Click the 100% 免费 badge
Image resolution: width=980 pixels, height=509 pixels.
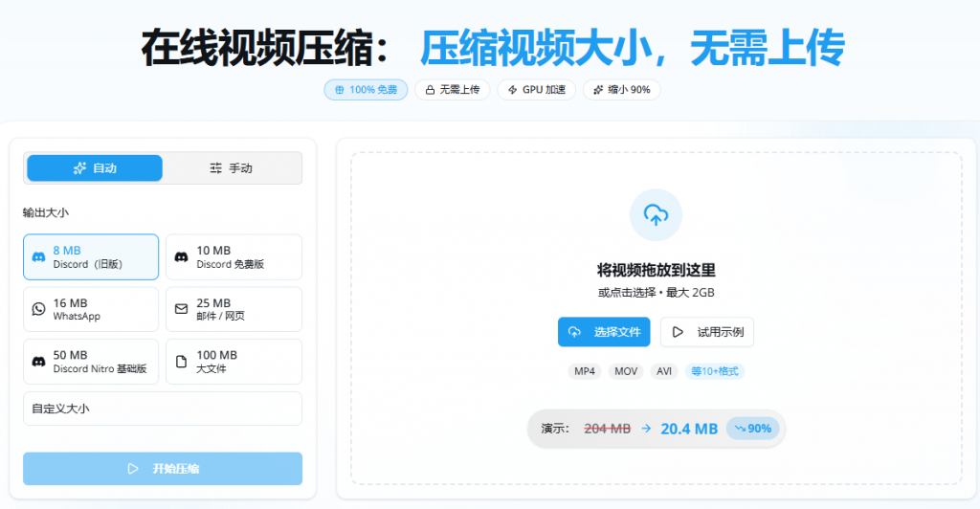[366, 90]
